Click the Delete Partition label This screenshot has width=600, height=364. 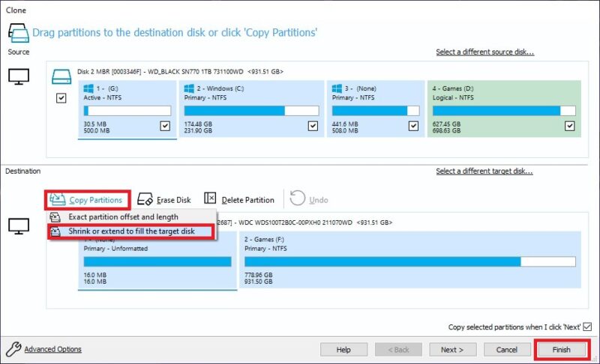tap(248, 200)
